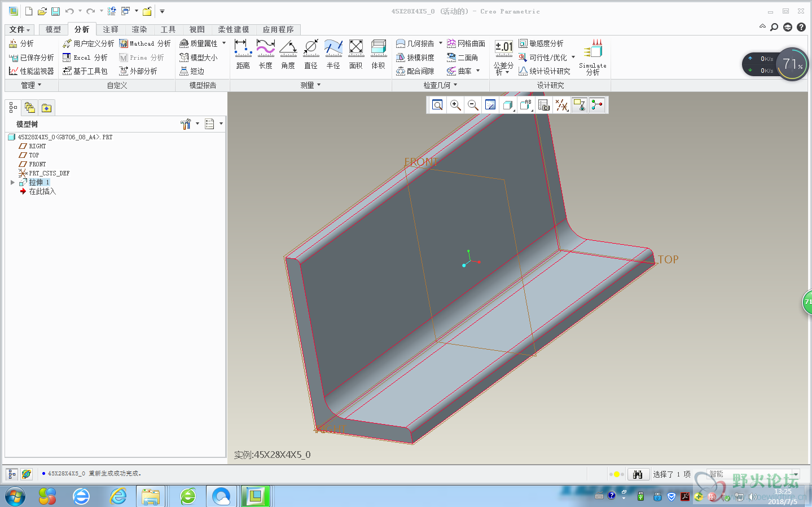
Task: Select the 距离 distance measure tool
Action: tap(243, 55)
